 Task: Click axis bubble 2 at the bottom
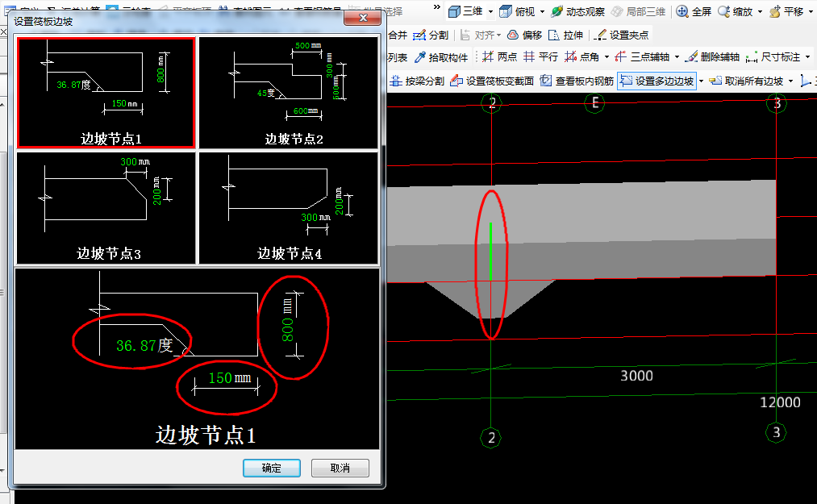[x=491, y=438]
